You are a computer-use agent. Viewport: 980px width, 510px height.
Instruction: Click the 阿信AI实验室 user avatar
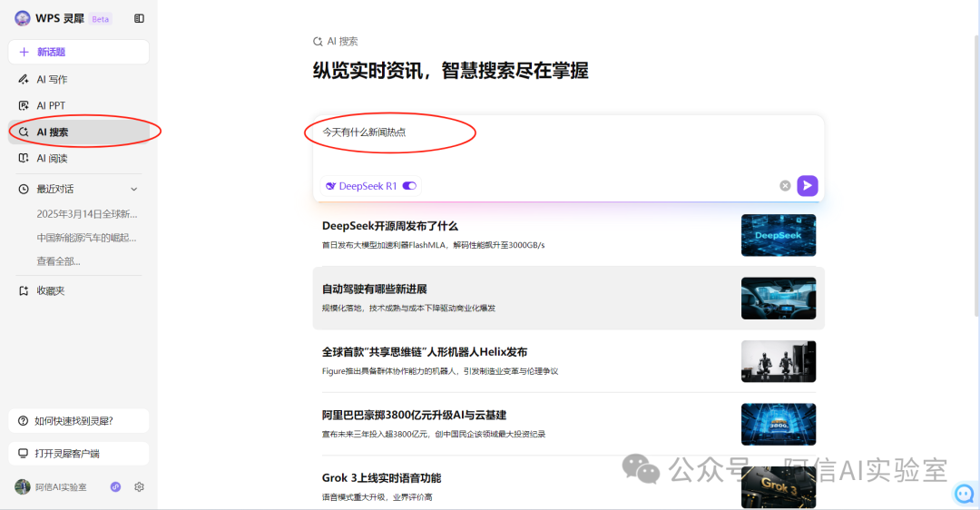pos(23,487)
